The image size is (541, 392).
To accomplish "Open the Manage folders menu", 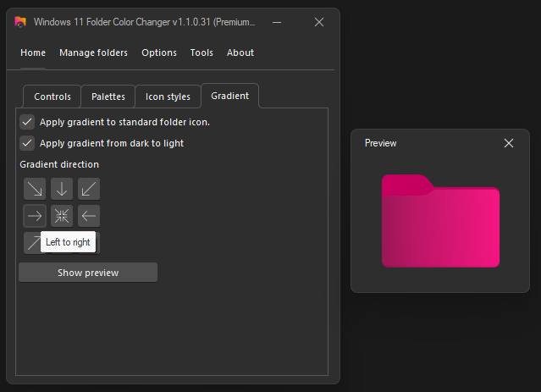I will (93, 52).
